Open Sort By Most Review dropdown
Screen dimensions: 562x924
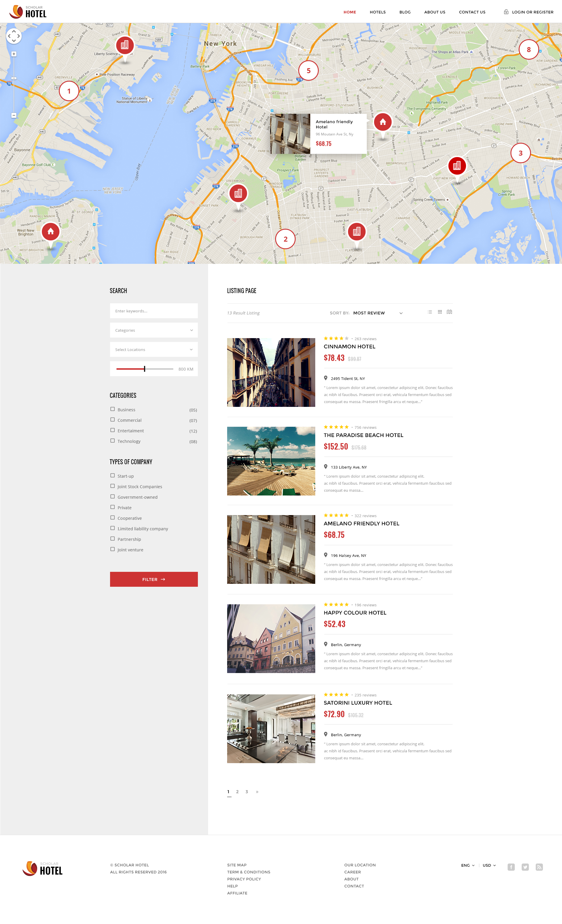click(377, 313)
